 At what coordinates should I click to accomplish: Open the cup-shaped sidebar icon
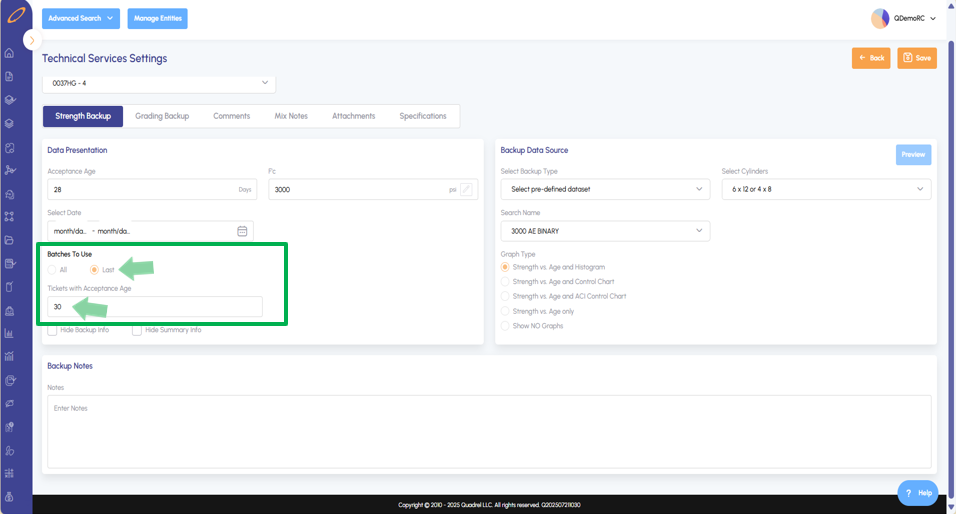(9, 287)
